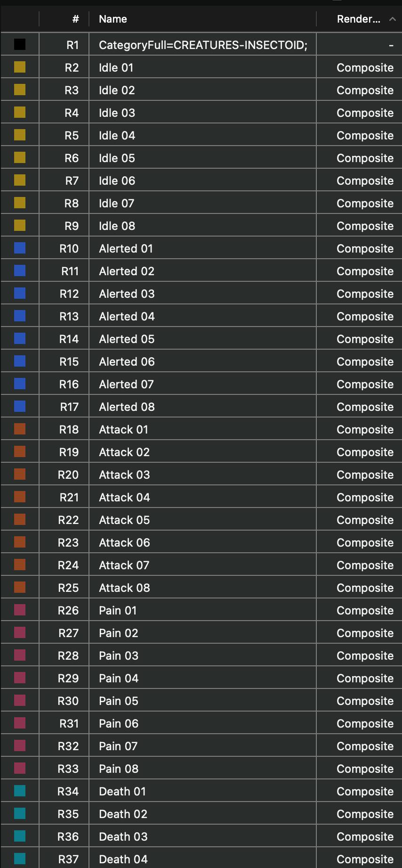
Task: Select the Death 03 region name
Action: point(123,836)
